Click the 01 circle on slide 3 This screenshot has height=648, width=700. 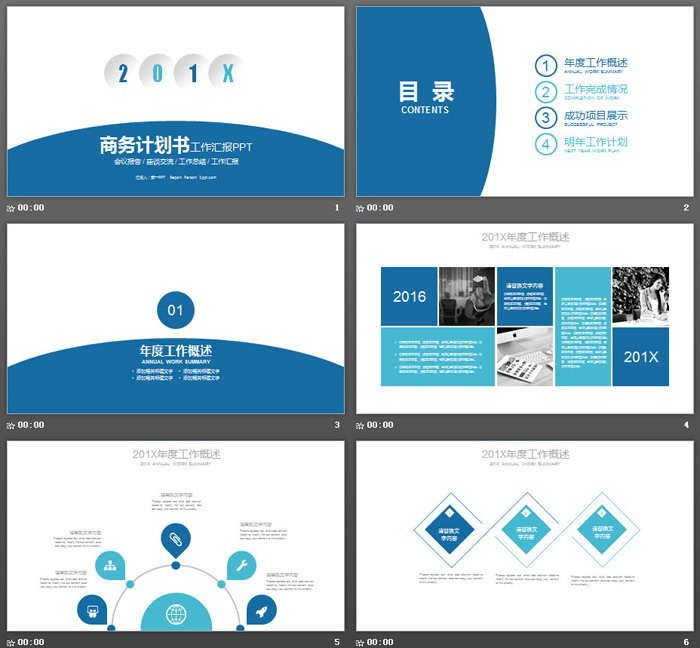[175, 310]
